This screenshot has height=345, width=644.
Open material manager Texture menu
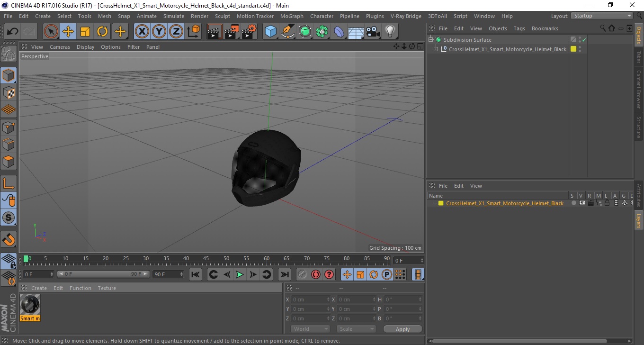click(x=107, y=288)
